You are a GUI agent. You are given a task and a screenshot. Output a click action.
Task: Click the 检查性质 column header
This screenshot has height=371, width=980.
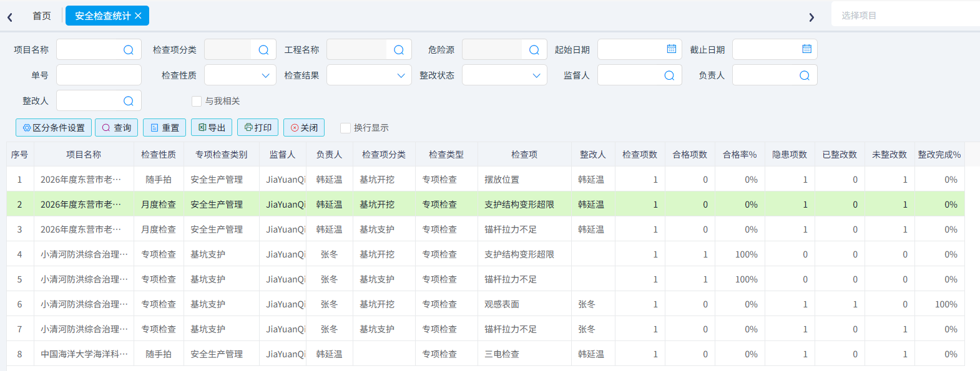(x=159, y=155)
